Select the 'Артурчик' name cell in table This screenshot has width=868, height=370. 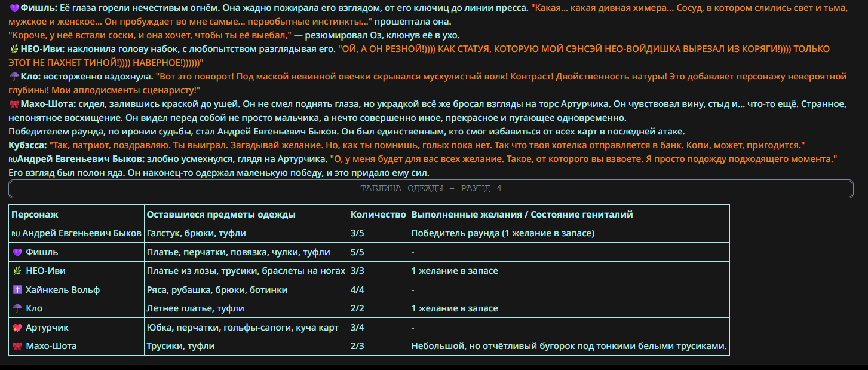pos(76,328)
